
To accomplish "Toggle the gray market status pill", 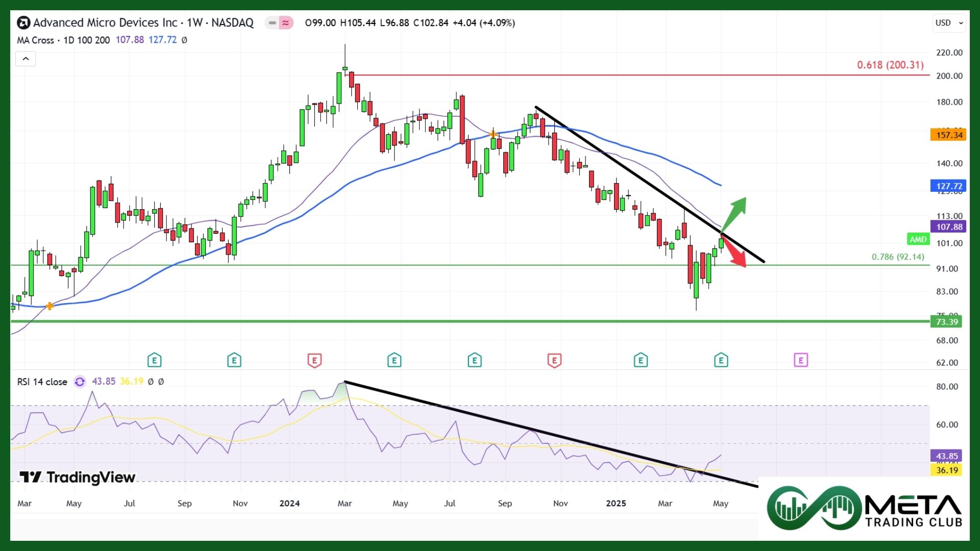I will point(272,23).
